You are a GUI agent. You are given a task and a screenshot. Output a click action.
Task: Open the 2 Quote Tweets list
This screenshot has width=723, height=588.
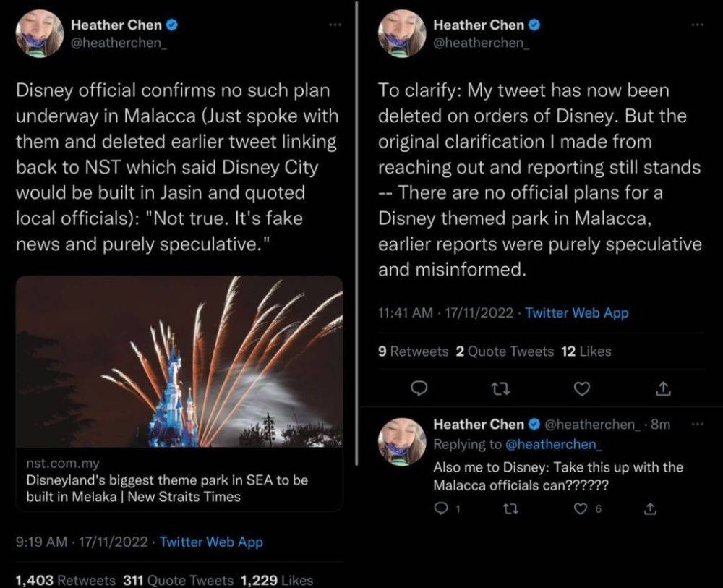click(x=505, y=351)
